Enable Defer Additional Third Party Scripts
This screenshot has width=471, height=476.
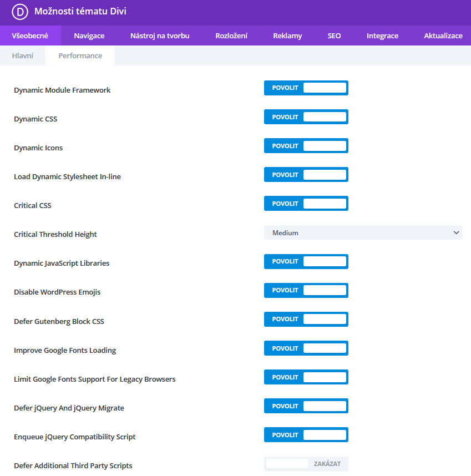click(x=306, y=464)
